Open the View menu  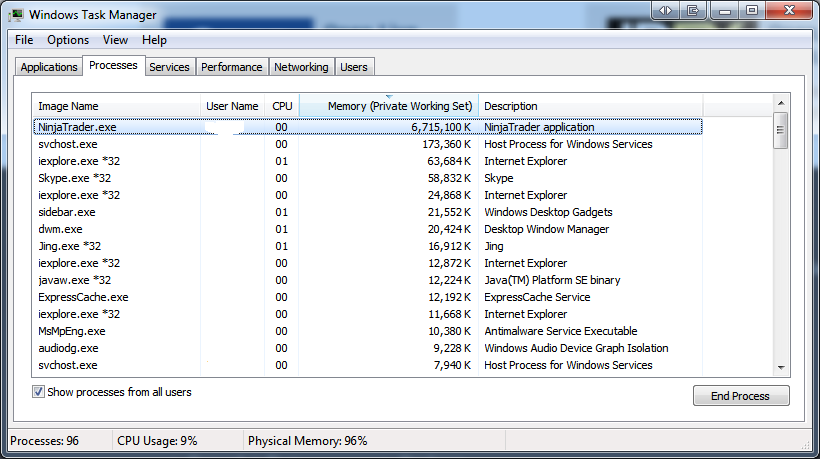pos(115,40)
